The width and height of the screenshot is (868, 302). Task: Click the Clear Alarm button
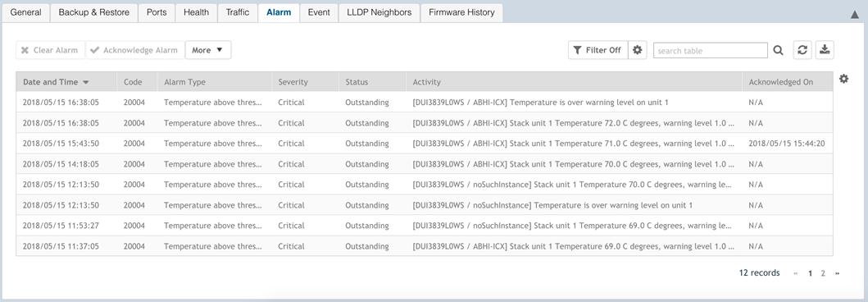(x=50, y=50)
